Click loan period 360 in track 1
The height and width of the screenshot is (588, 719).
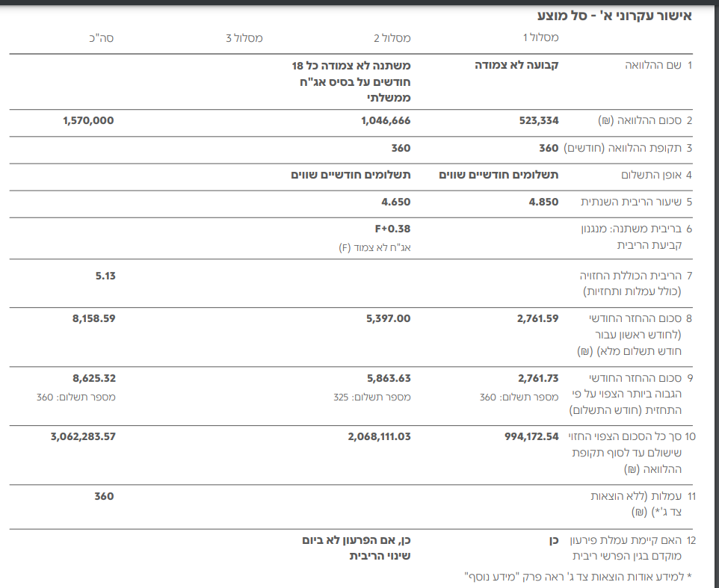[549, 148]
